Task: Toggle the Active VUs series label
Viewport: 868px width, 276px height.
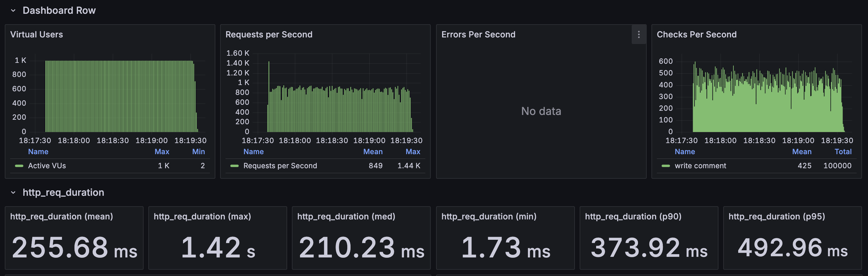Action: click(47, 166)
